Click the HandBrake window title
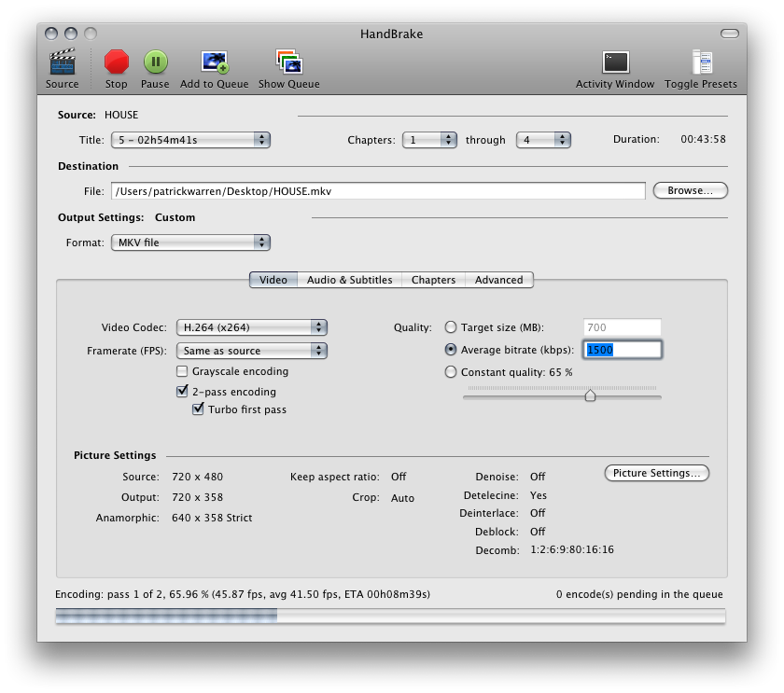This screenshot has height=693, width=784. pyautogui.click(x=391, y=34)
